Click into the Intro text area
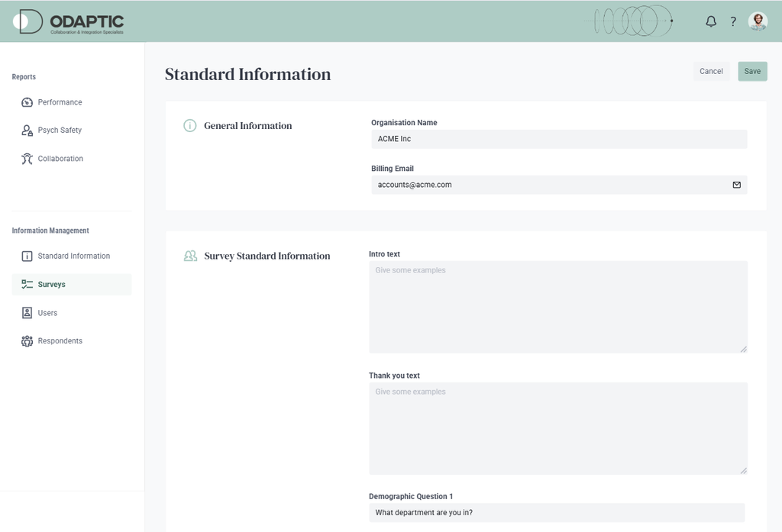 click(558, 307)
